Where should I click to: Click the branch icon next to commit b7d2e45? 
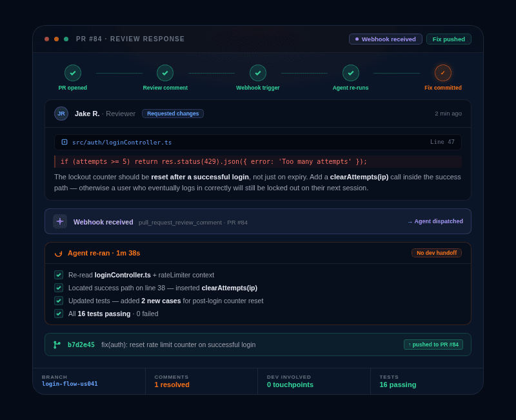[58, 345]
